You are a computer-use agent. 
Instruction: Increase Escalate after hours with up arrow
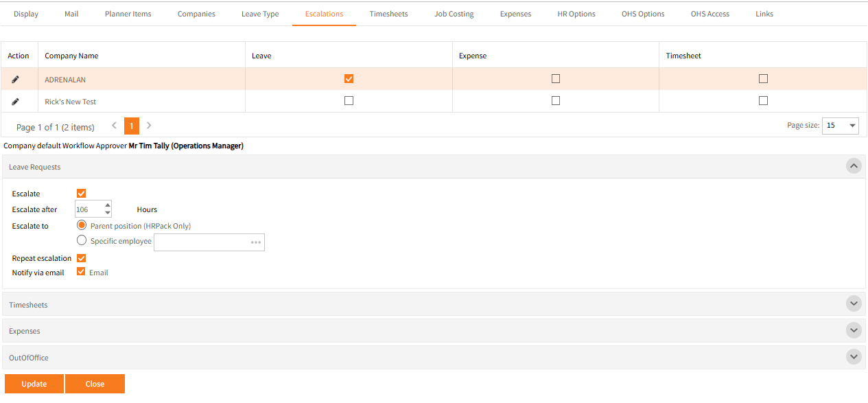(108, 205)
